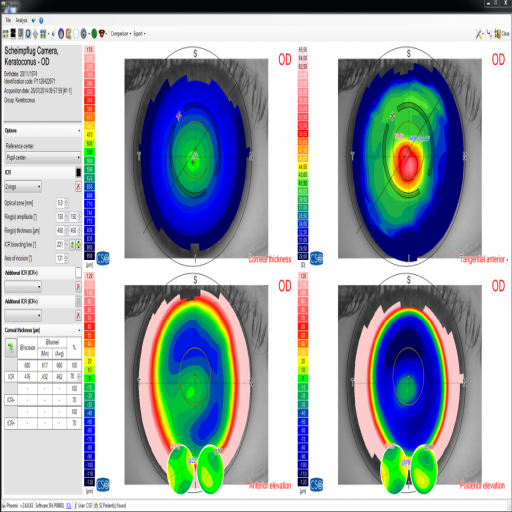Click the Superman shield toolbar icon
The width and height of the screenshot is (512, 512).
(x=102, y=33)
